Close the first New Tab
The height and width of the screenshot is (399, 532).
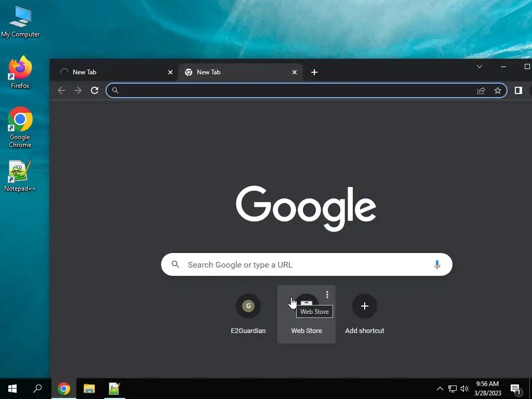170,72
